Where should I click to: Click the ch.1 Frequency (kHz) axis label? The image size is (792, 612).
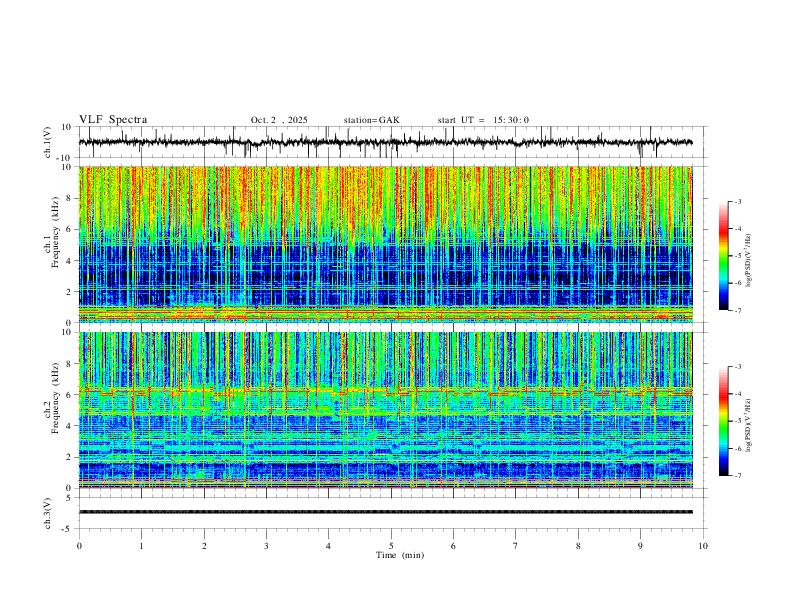point(52,232)
